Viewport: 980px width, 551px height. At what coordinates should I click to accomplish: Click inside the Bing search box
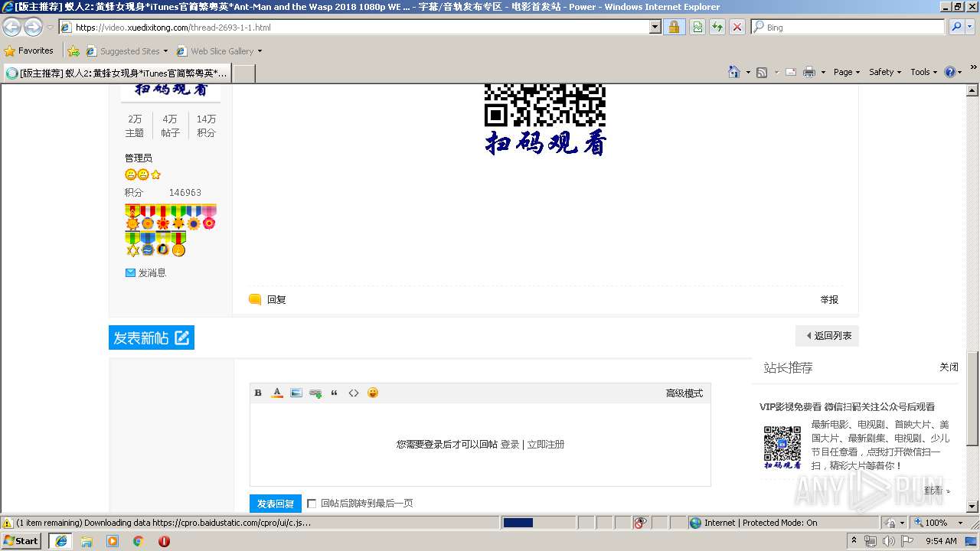(848, 27)
